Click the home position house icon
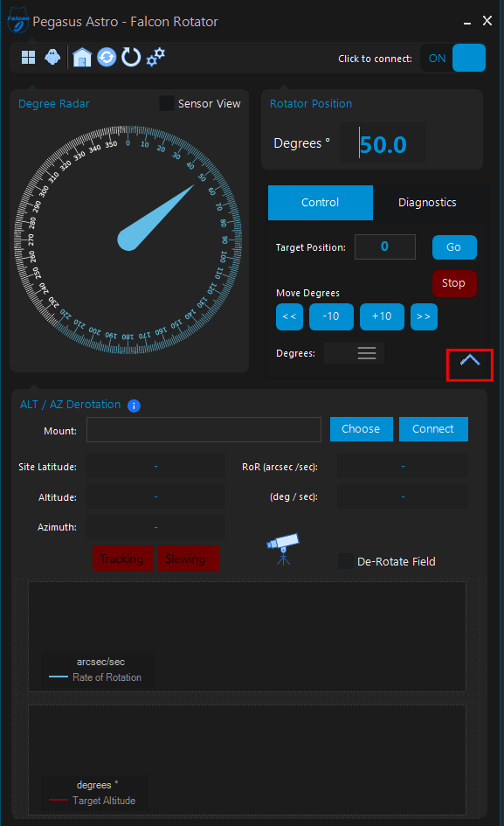 (x=81, y=58)
